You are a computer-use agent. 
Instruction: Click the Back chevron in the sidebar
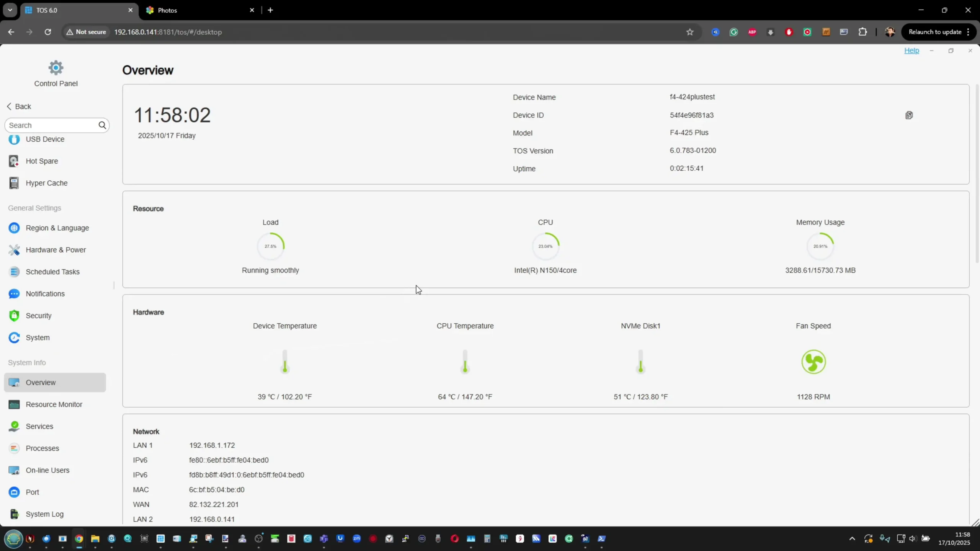click(10, 106)
